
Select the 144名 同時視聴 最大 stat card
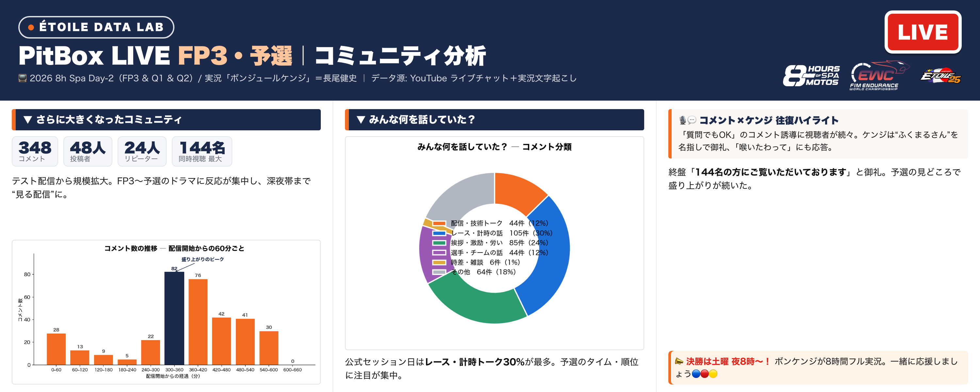202,151
